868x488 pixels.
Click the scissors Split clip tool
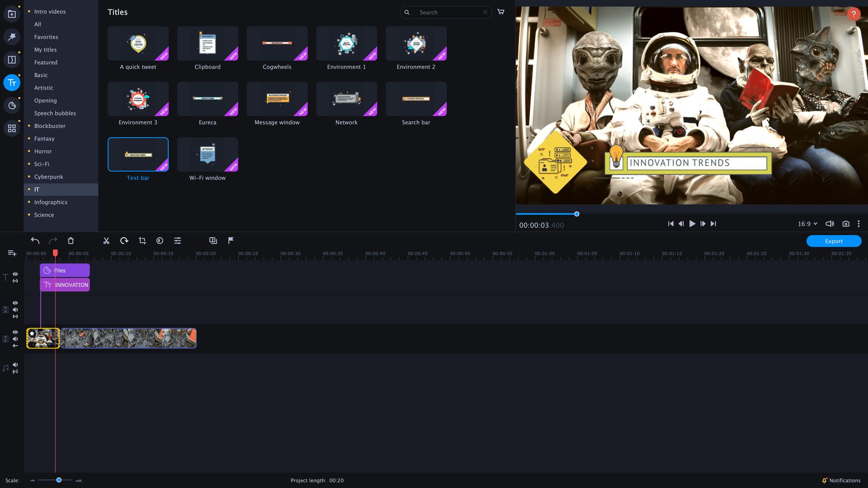click(106, 240)
